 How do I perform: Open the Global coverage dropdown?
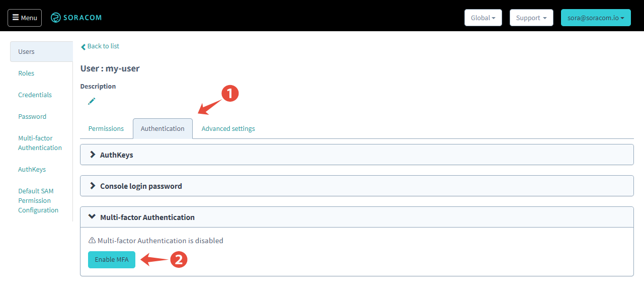483,18
